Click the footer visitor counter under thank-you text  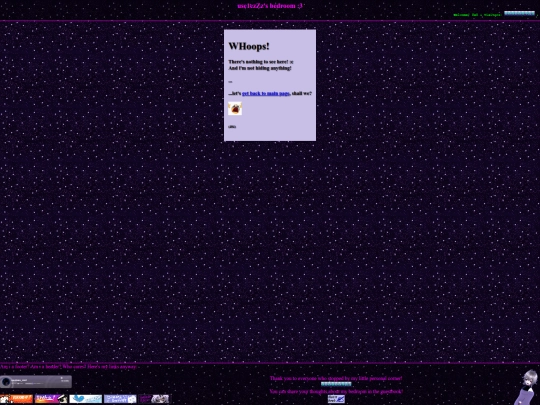coord(336,384)
